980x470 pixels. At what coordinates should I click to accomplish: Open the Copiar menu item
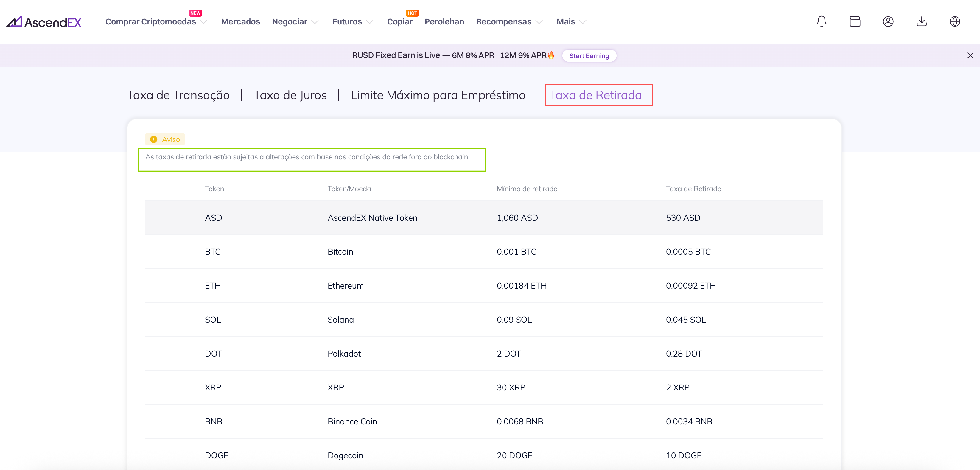399,22
